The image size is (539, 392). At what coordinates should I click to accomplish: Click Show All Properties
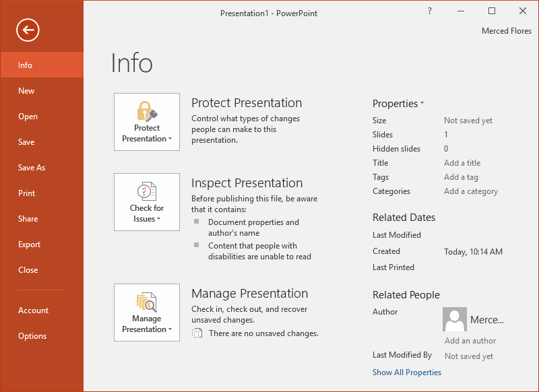pos(407,372)
